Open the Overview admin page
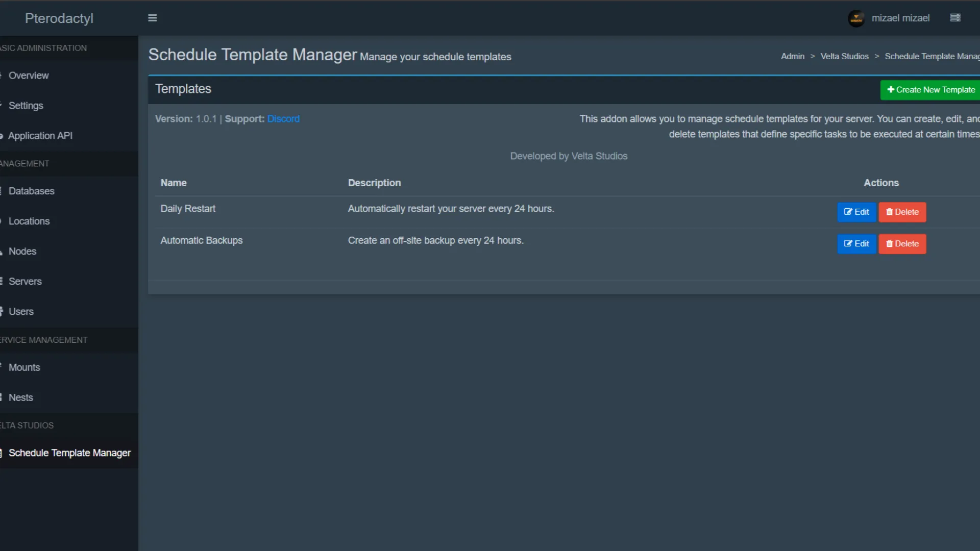This screenshot has width=980, height=551. click(29, 76)
